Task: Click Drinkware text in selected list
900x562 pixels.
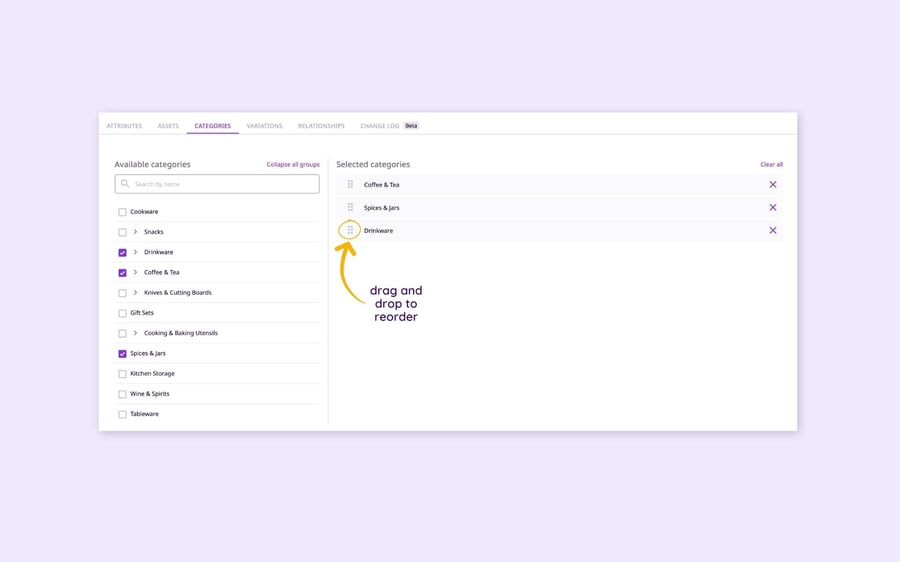Action: click(378, 231)
